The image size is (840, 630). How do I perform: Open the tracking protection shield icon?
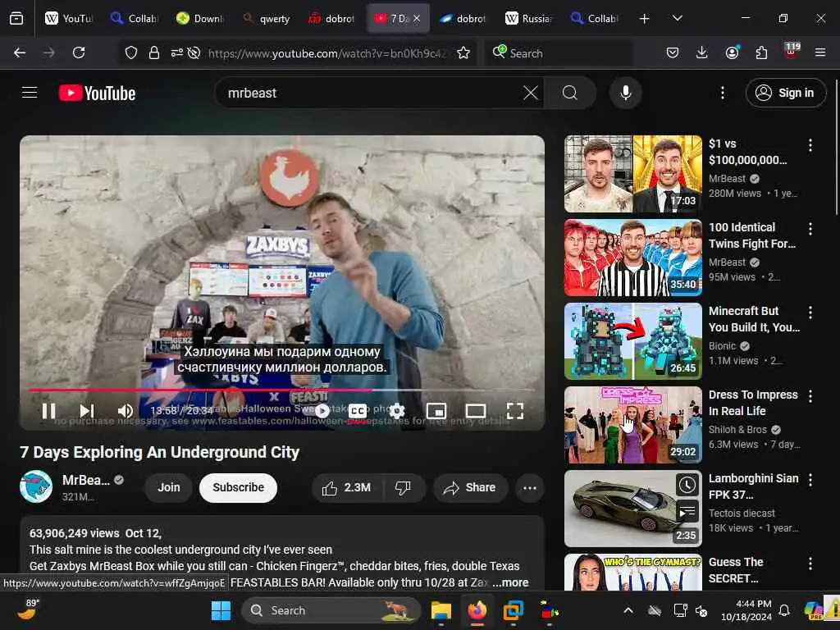[131, 52]
